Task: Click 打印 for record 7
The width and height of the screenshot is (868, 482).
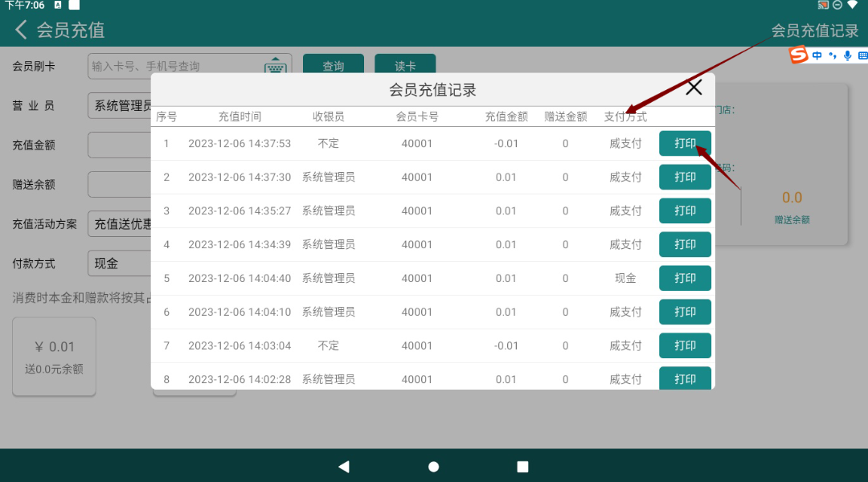Action: click(685, 345)
